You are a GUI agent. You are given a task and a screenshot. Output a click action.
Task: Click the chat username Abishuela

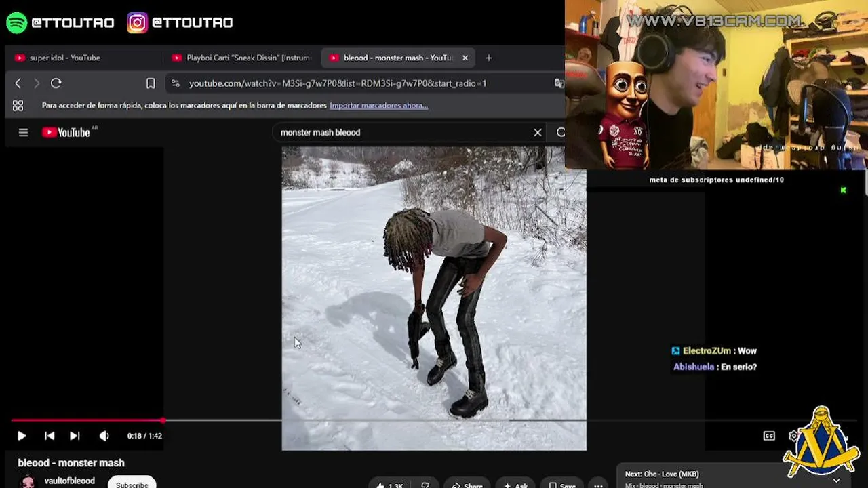694,367
